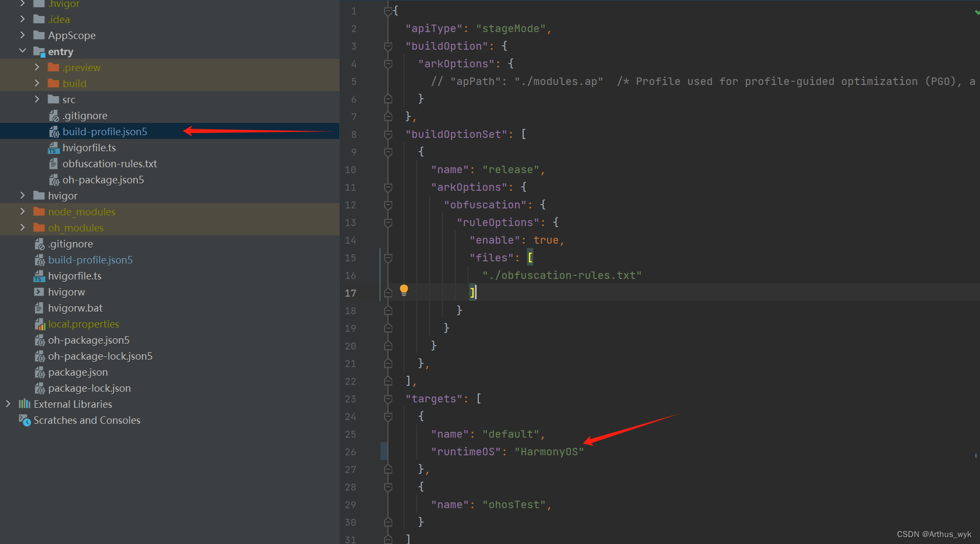Click line number 26 in the gutter
Image resolution: width=980 pixels, height=544 pixels.
click(x=351, y=452)
